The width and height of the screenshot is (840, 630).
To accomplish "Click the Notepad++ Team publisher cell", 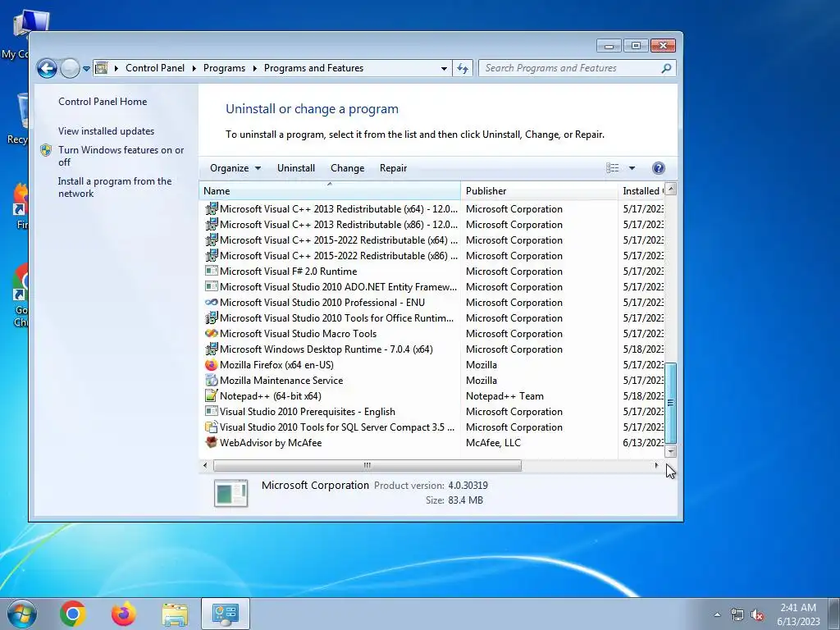I will [504, 396].
